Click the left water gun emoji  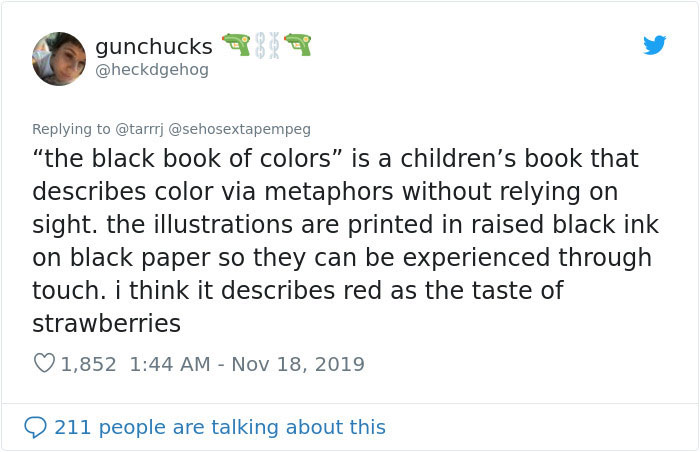236,45
